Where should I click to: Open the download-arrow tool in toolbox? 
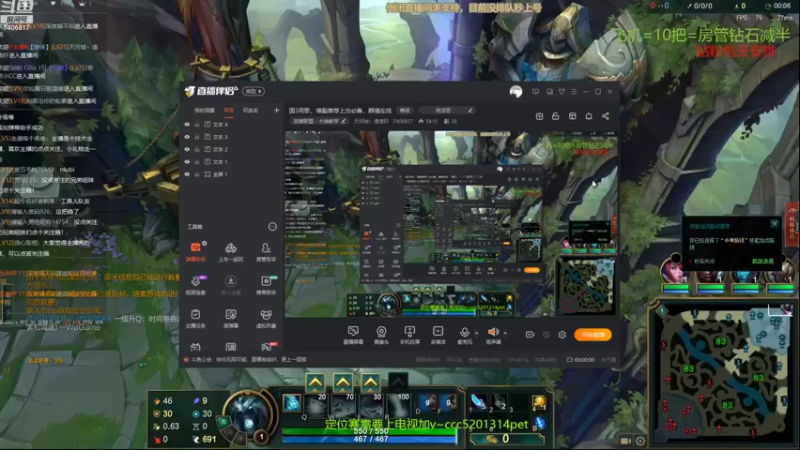231,285
